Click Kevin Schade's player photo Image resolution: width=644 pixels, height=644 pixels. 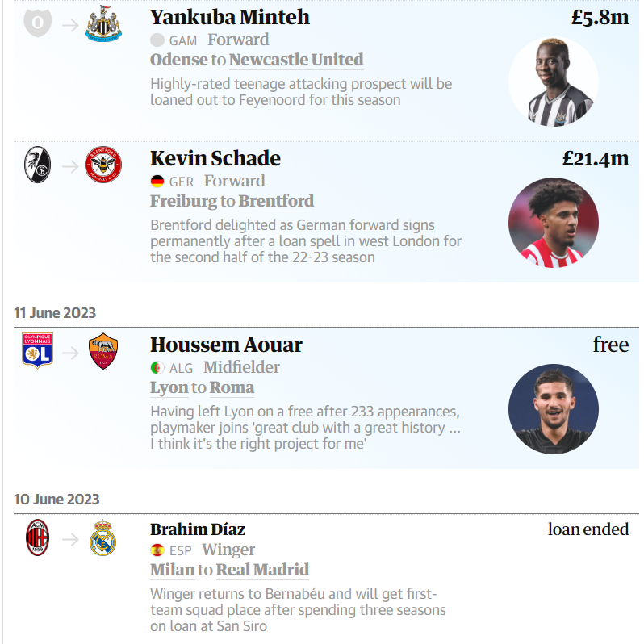coord(554,223)
